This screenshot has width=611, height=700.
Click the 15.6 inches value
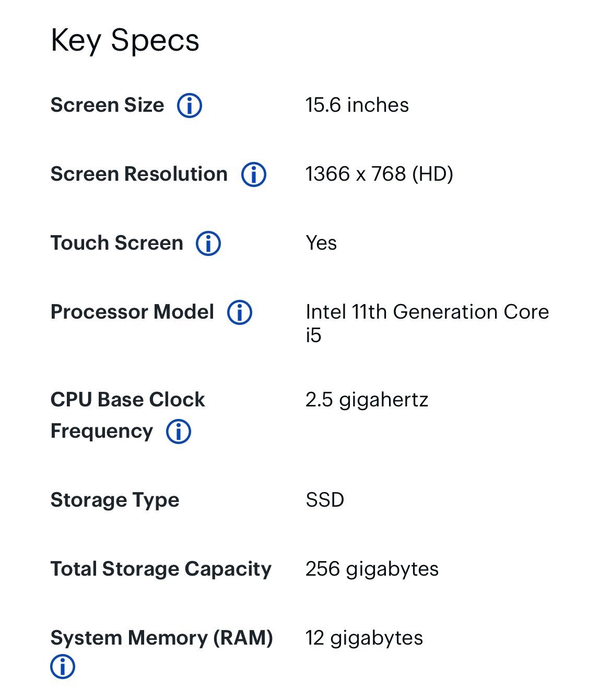coord(357,105)
